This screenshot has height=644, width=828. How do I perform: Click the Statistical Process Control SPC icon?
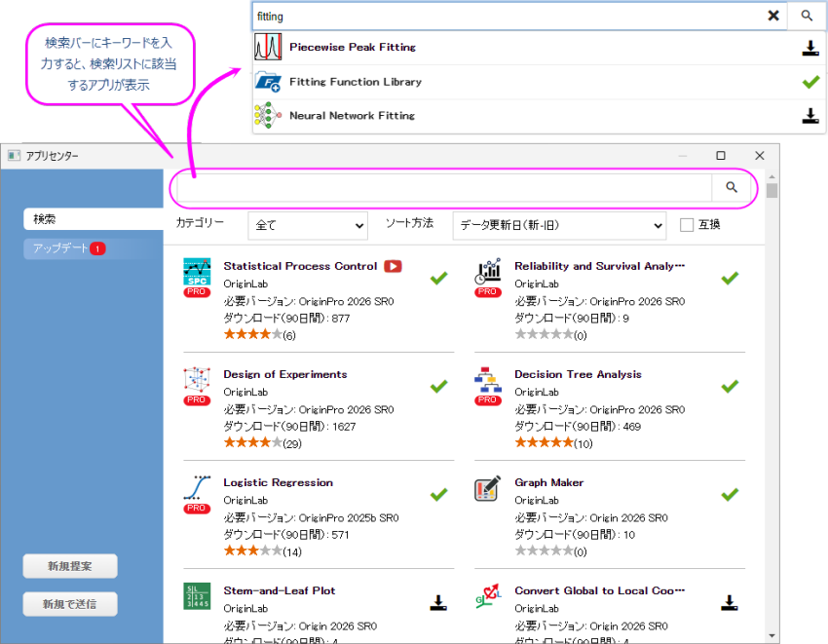point(197,272)
